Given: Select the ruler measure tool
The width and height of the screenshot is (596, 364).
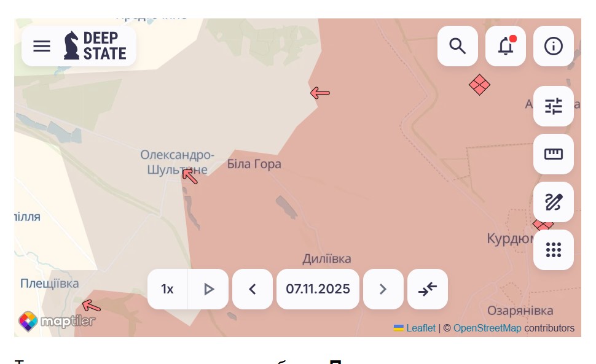Looking at the screenshot, I should [x=554, y=154].
